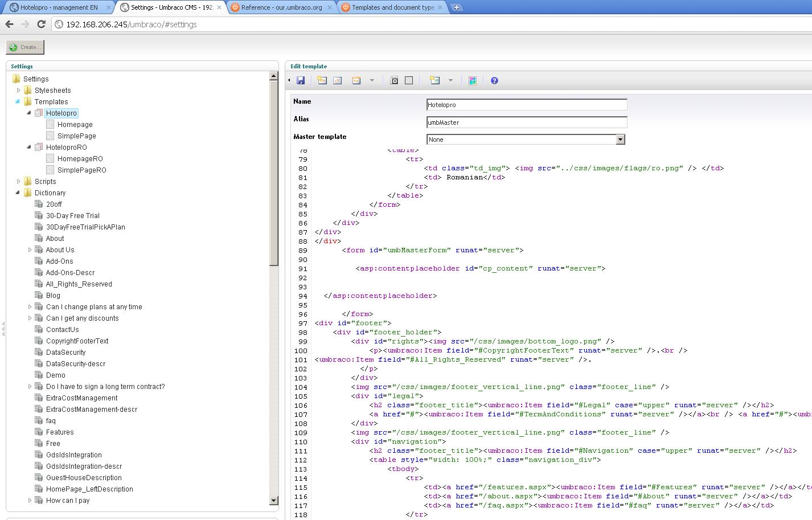Click the small left arrow beside the save icon
Screen dimensions: 812x520
coord(289,80)
